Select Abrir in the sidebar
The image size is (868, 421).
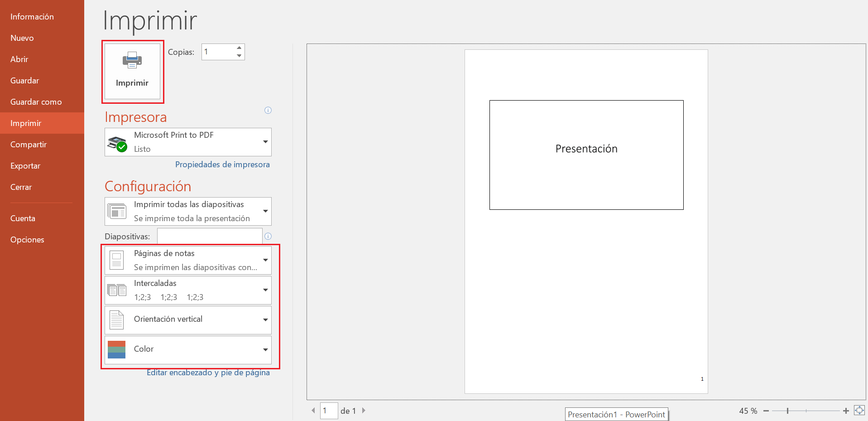coord(42,59)
